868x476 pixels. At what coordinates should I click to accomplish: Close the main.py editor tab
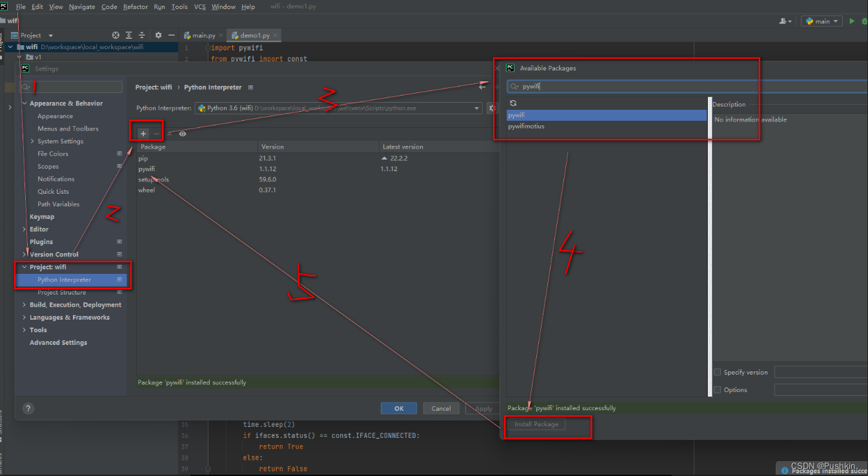(x=221, y=36)
